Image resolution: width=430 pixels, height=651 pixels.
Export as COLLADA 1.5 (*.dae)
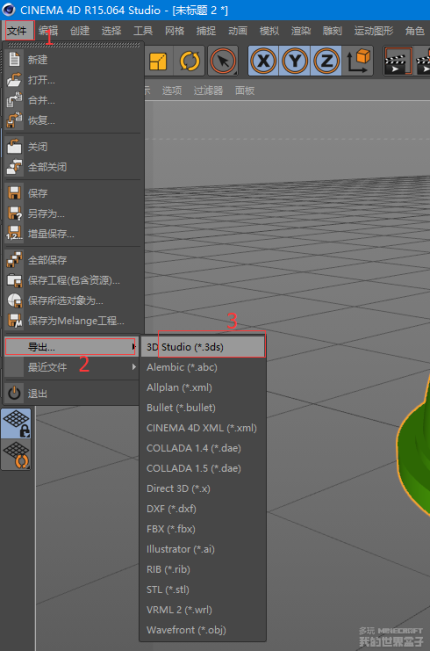(x=203, y=468)
